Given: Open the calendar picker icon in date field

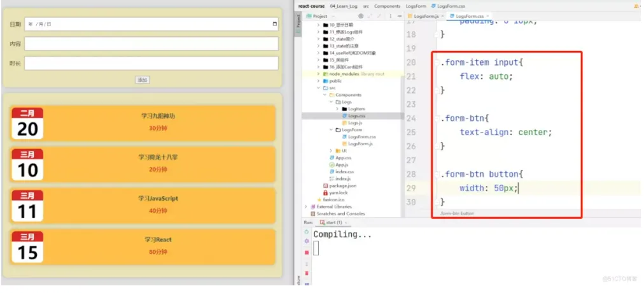Looking at the screenshot, I should (x=275, y=24).
